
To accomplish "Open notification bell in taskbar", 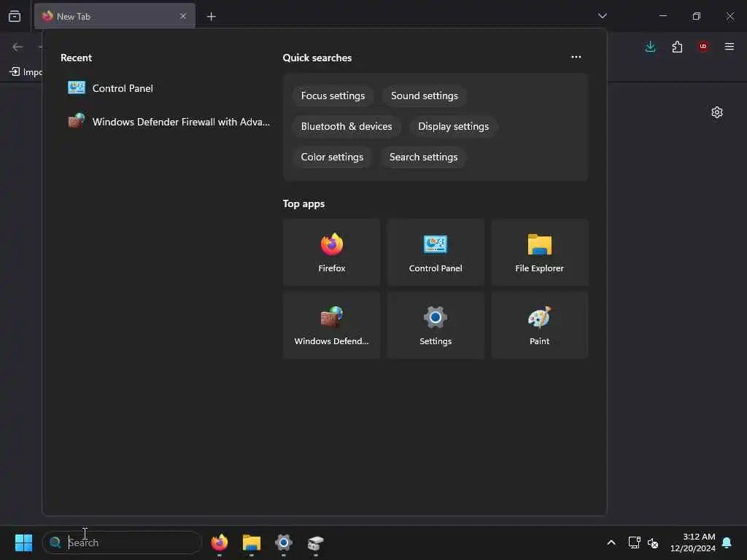I will pos(727,542).
